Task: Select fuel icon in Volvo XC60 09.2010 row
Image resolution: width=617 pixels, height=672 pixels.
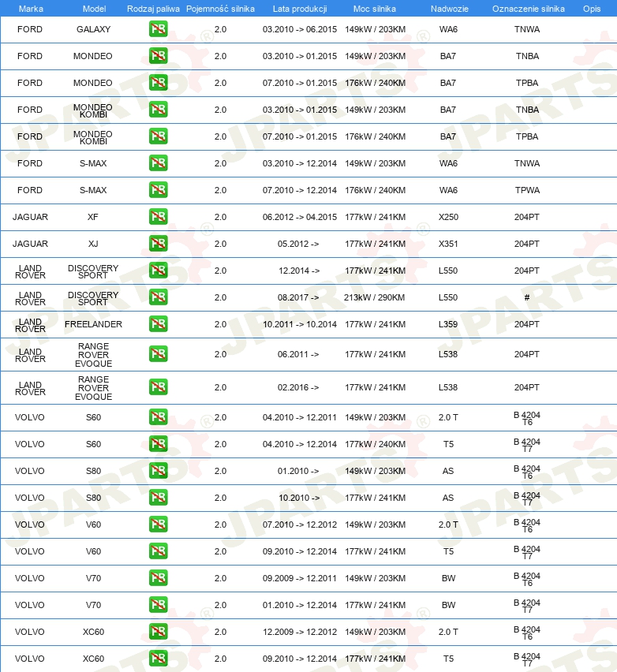Action: click(159, 659)
